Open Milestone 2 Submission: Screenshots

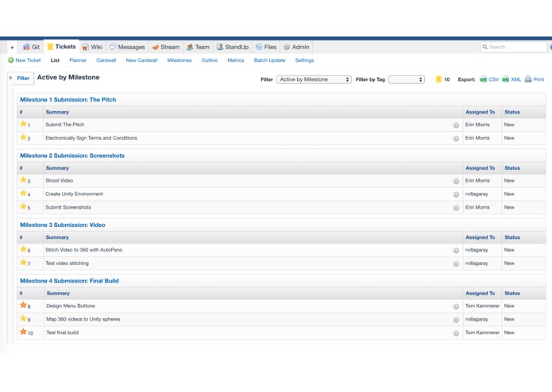point(72,156)
